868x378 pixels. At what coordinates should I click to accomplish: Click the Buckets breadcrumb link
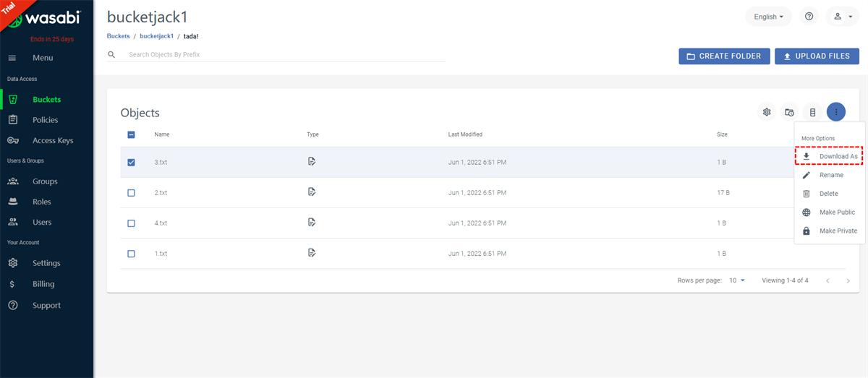[x=119, y=35]
